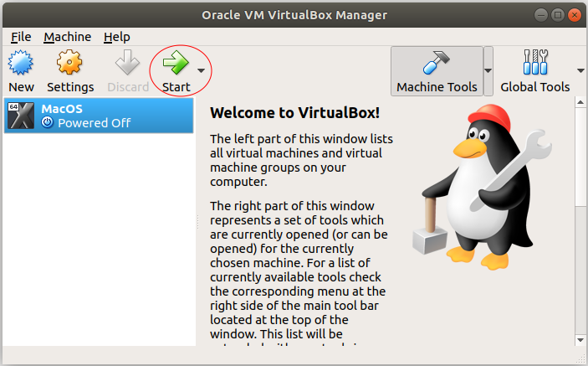
Task: Open the Help menu
Action: [x=117, y=37]
